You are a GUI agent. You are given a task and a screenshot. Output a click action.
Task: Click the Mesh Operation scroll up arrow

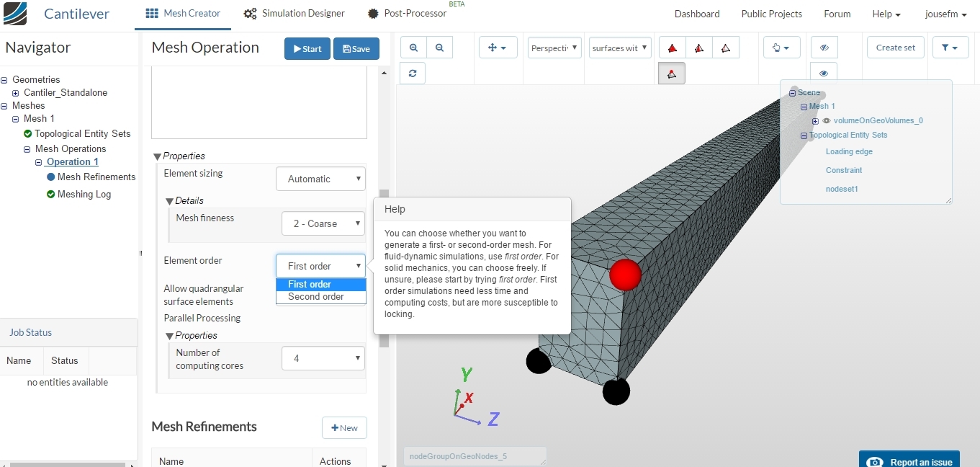[384, 73]
